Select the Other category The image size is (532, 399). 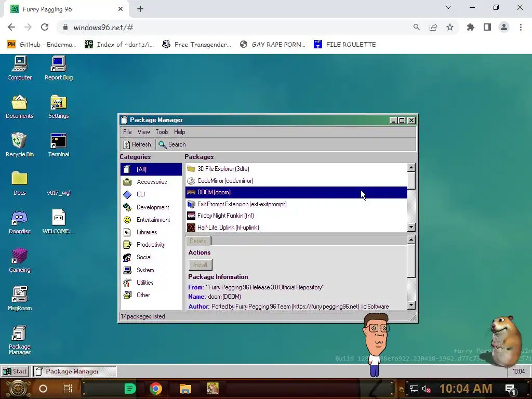click(151, 295)
